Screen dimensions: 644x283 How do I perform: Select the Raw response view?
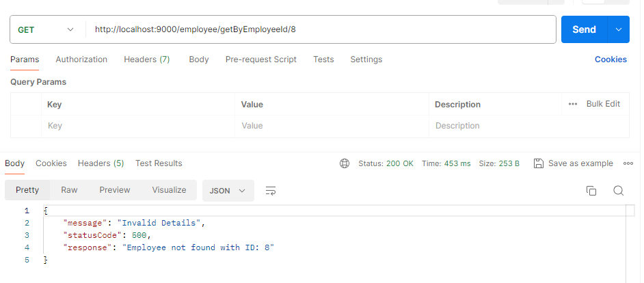[69, 190]
